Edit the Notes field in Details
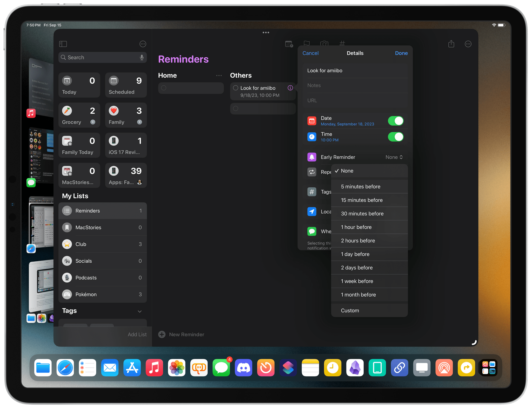Screen dimensions: 532x409 coord(355,85)
